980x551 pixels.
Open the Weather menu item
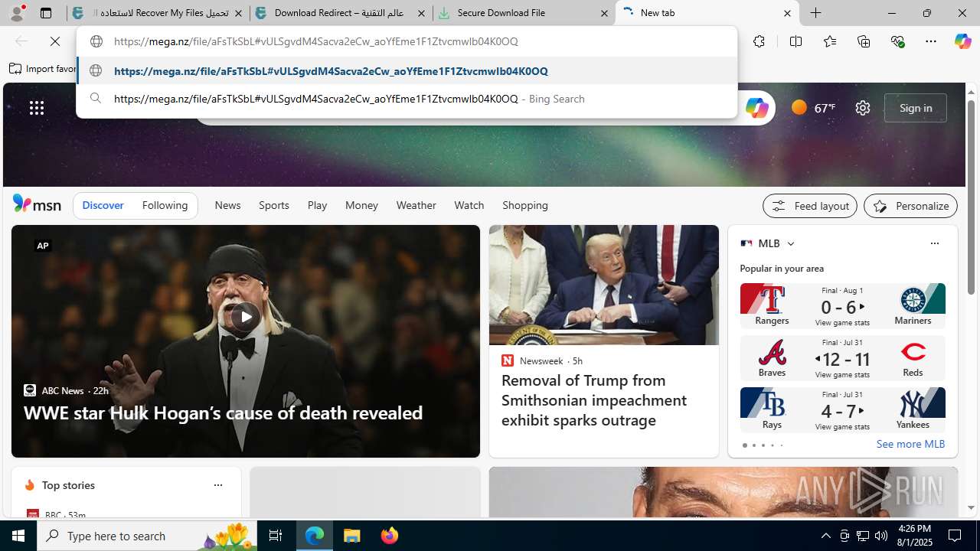[416, 205]
